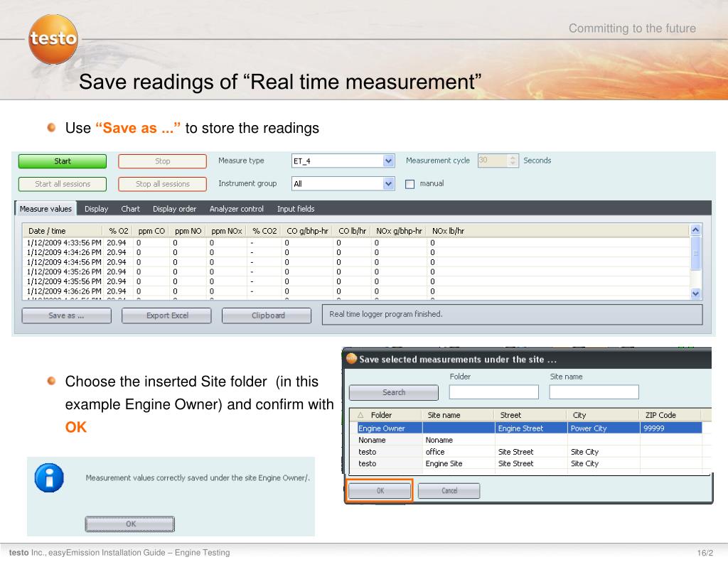Increase Measurement cycle with spinner up arrow
Image resolution: width=728 pixels, height=562 pixels.
[513, 158]
